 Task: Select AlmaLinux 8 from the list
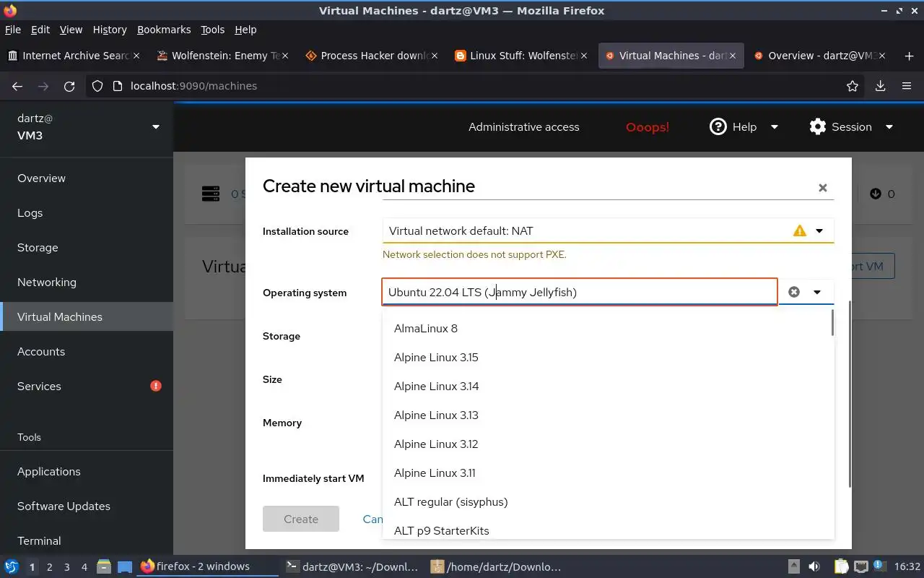[608, 329]
